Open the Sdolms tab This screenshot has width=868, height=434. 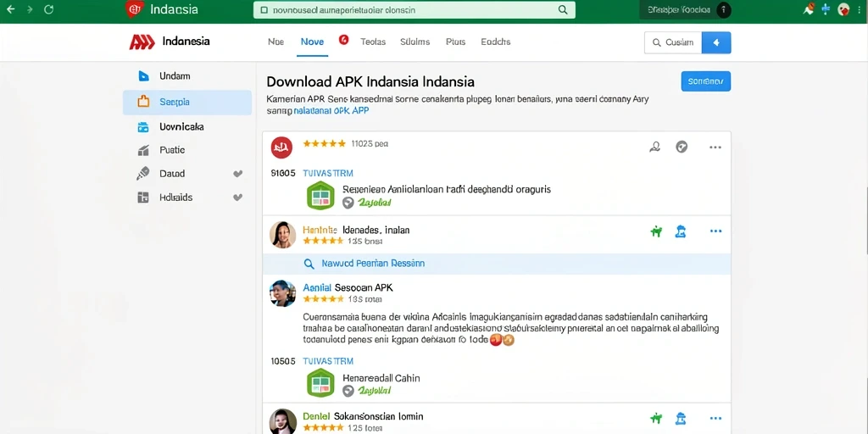(x=415, y=42)
